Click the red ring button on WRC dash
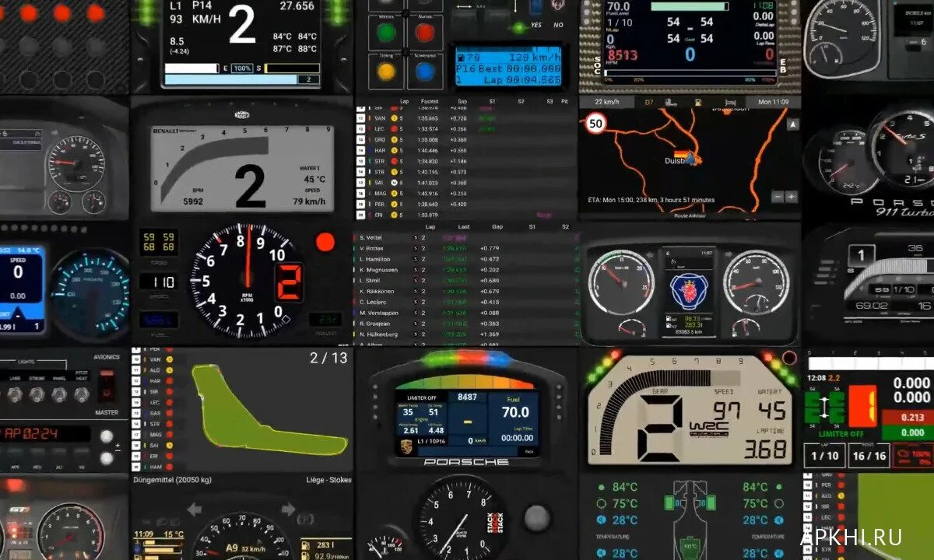Screen dimensions: 934x560 789,358
